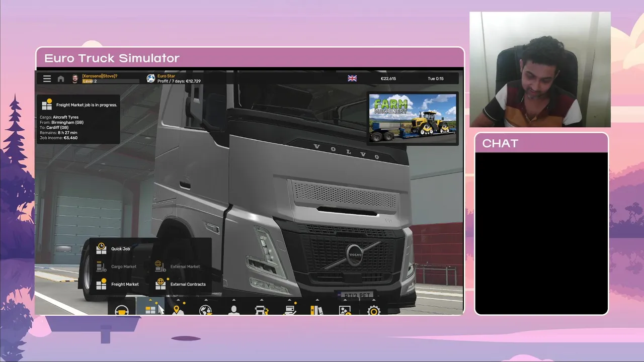This screenshot has width=644, height=362.
Task: Click the Remains: 8 h 27 min line
Action: pos(59,132)
